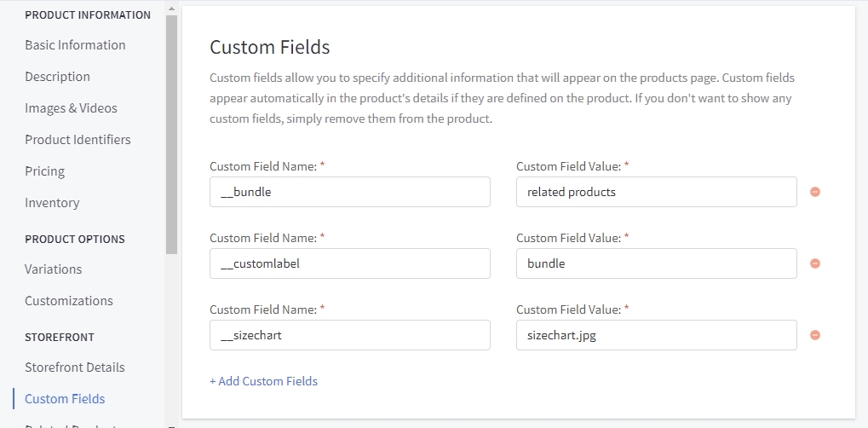Remove the __bundle custom field row
The width and height of the screenshot is (868, 428).
(814, 192)
